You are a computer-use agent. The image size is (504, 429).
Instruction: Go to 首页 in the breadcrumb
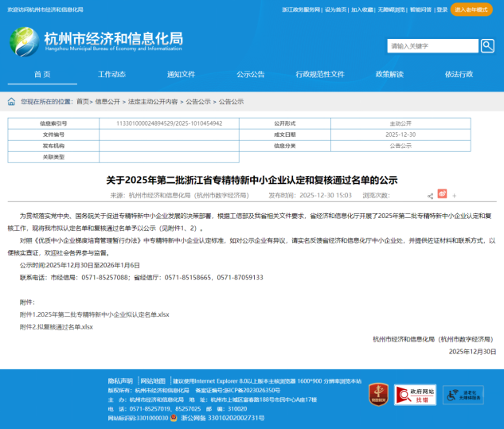pos(83,102)
